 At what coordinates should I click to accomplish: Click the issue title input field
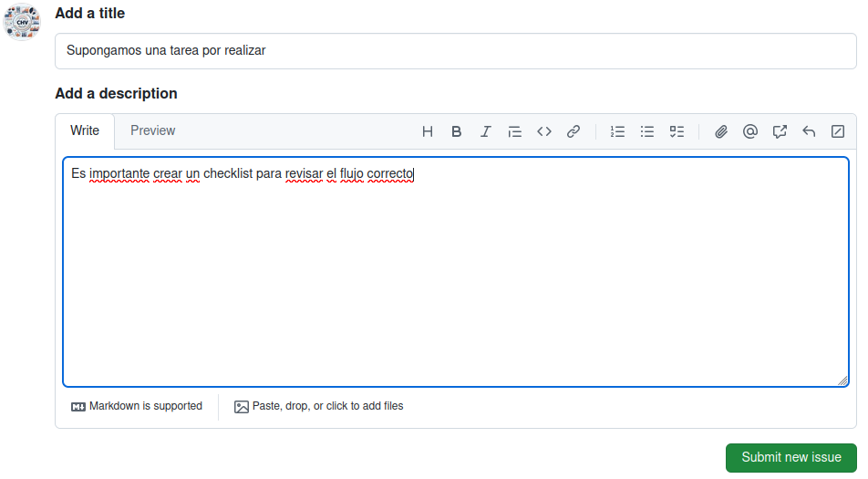pos(456,51)
